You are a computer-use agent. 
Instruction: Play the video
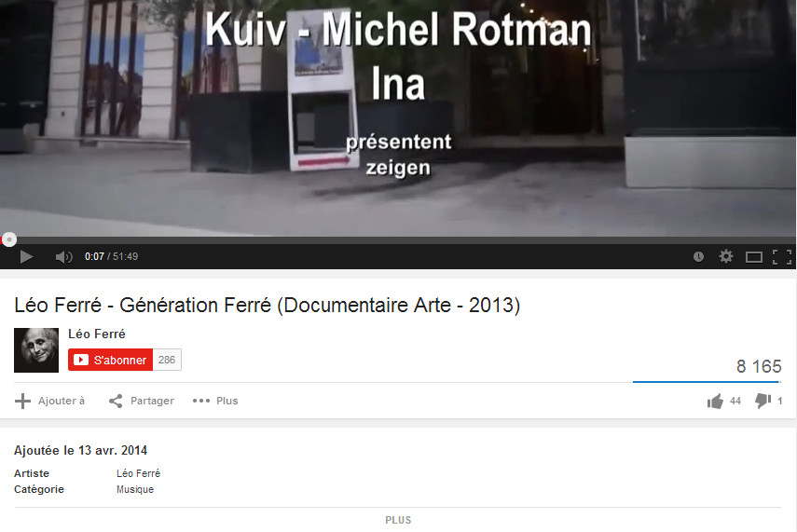26,256
